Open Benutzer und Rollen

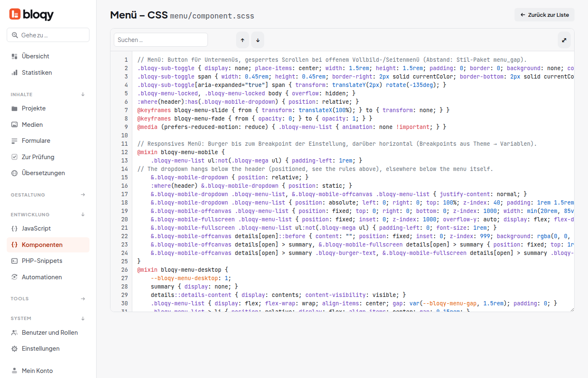tap(48, 333)
